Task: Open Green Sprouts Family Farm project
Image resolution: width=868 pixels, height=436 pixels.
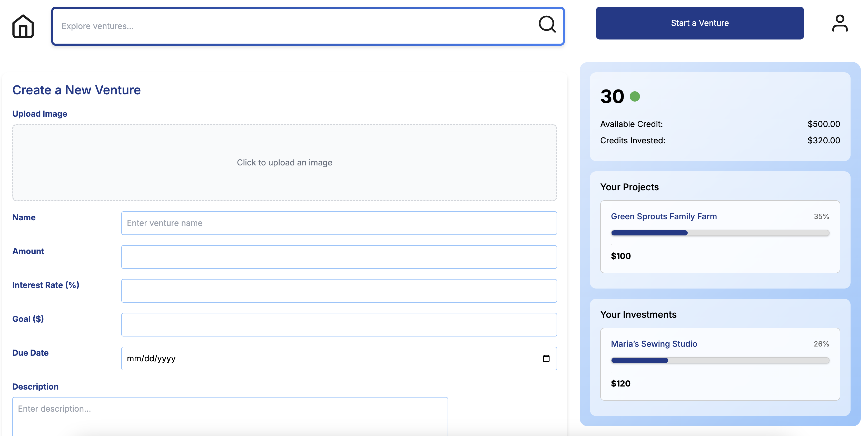Action: [664, 216]
